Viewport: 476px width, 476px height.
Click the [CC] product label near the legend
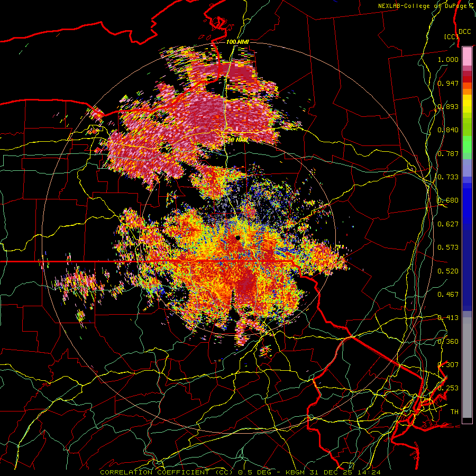pos(451,36)
